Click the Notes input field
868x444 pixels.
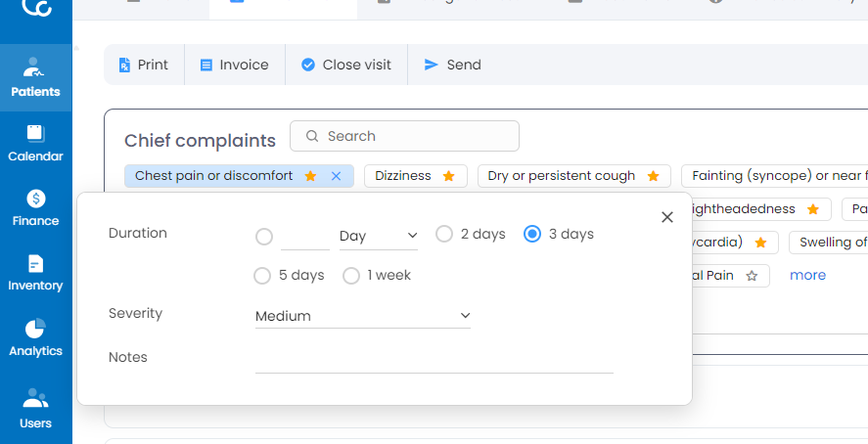coord(434,359)
